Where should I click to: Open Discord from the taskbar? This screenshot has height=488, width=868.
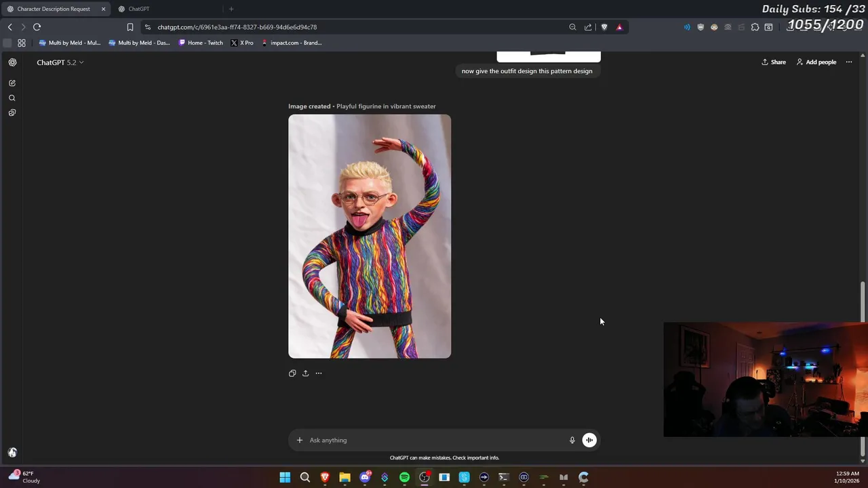365,477
